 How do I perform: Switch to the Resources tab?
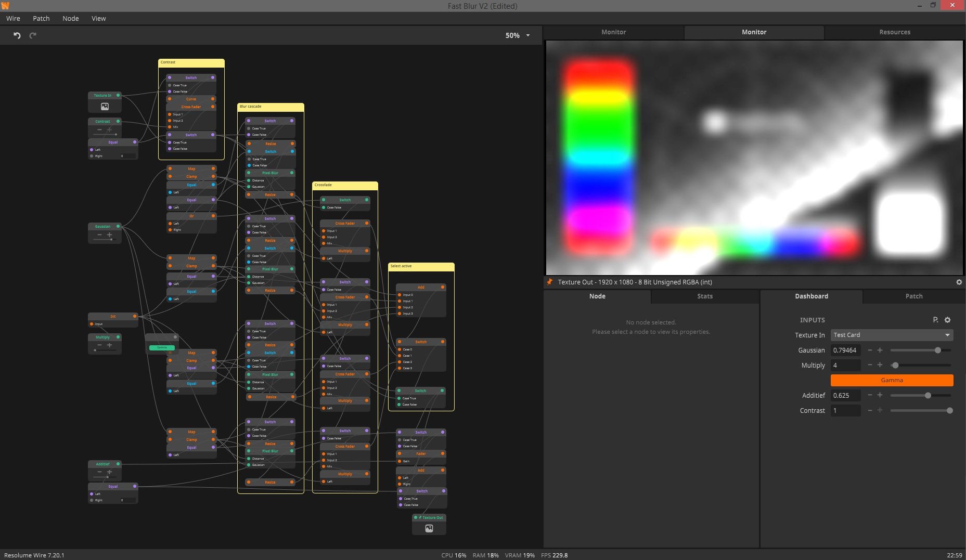tap(894, 32)
